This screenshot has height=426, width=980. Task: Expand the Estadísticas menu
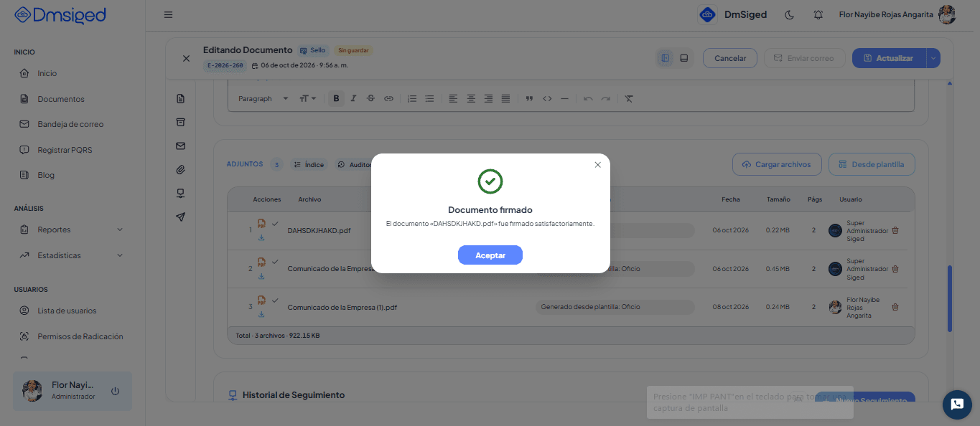pos(73,255)
